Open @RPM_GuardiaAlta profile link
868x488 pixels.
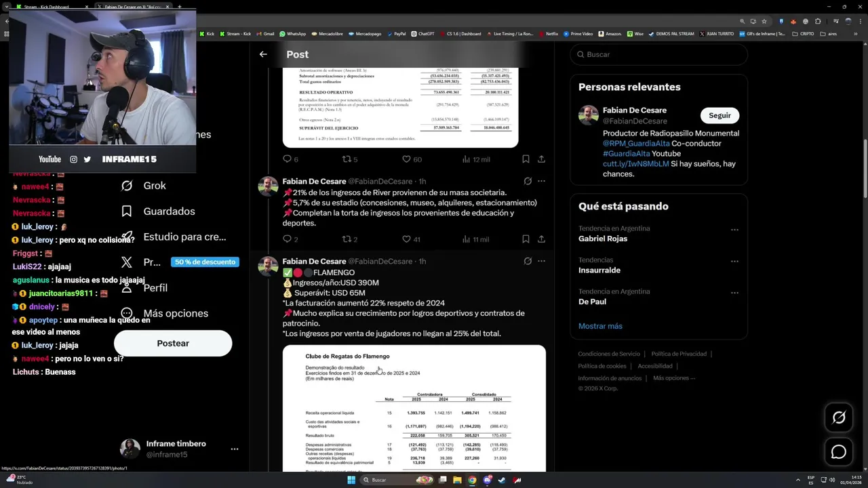pos(636,144)
